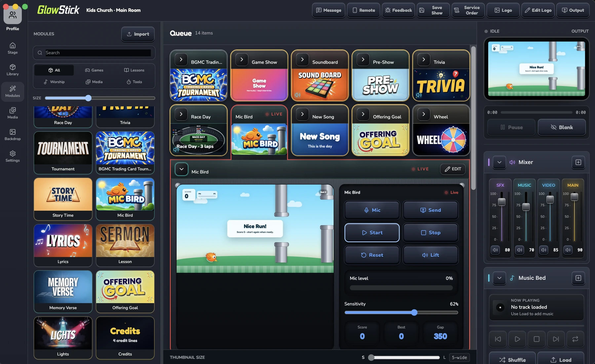595x364 pixels.
Task: Click EDIT on Mic Bird panel
Action: pyautogui.click(x=453, y=169)
